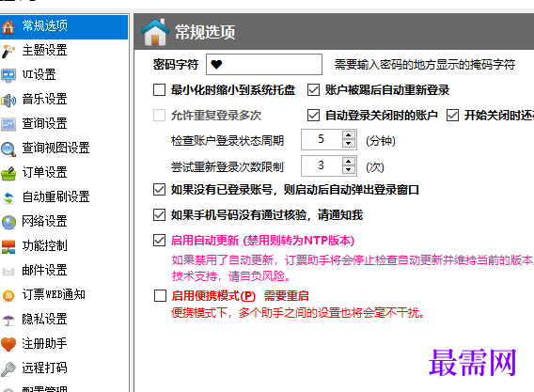Image resolution: width=534 pixels, height=392 pixels.
Task: Click the chart icon for 查询设置
Action: (x=8, y=124)
